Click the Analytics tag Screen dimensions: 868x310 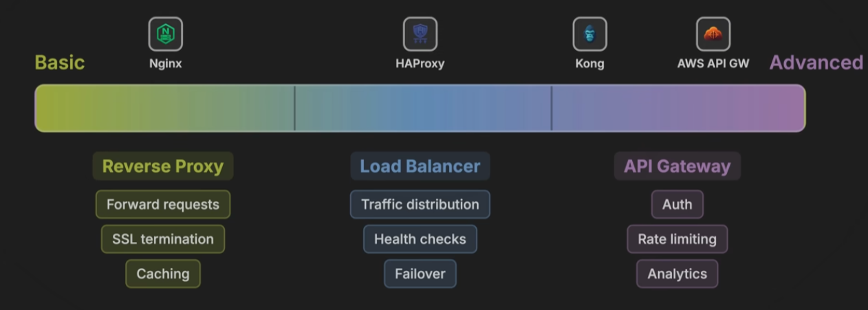(x=677, y=274)
